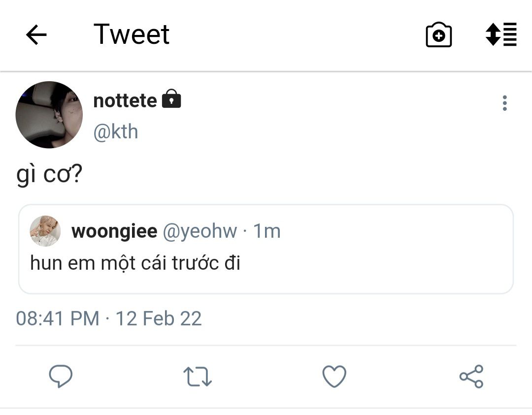Viewport: 532px width, 415px height.
Task: Tap the 08:41 PM · 12 Feb 22 timestamp
Action: pyautogui.click(x=109, y=319)
